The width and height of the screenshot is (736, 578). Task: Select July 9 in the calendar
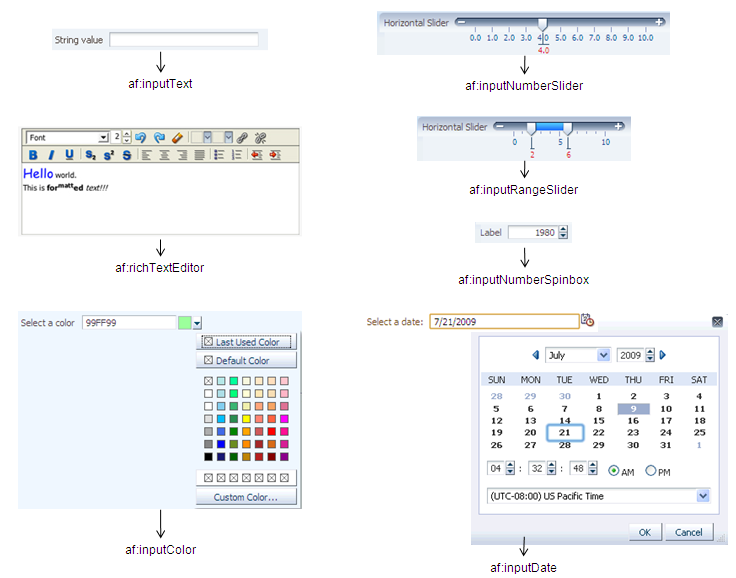[x=633, y=408]
